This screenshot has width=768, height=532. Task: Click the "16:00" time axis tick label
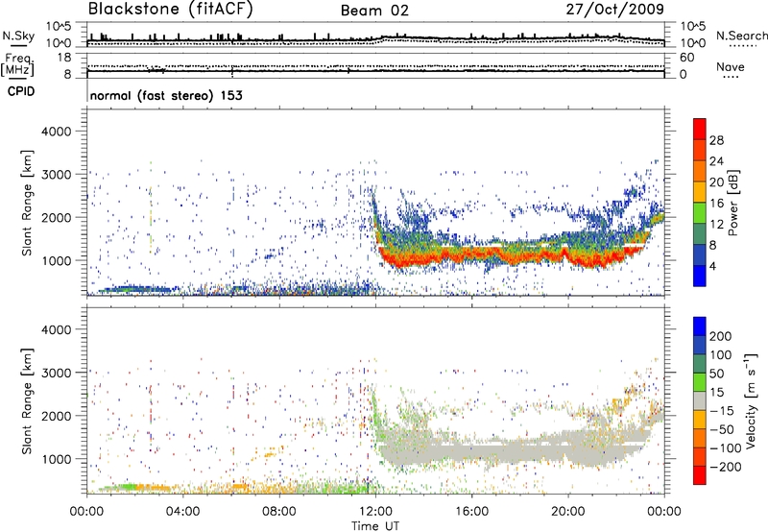tap(471, 512)
